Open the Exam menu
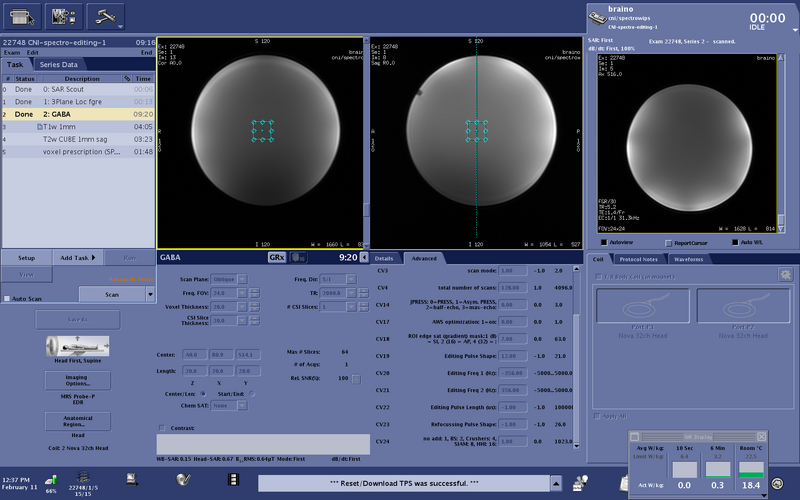Image resolution: width=800 pixels, height=500 pixels. pyautogui.click(x=12, y=53)
